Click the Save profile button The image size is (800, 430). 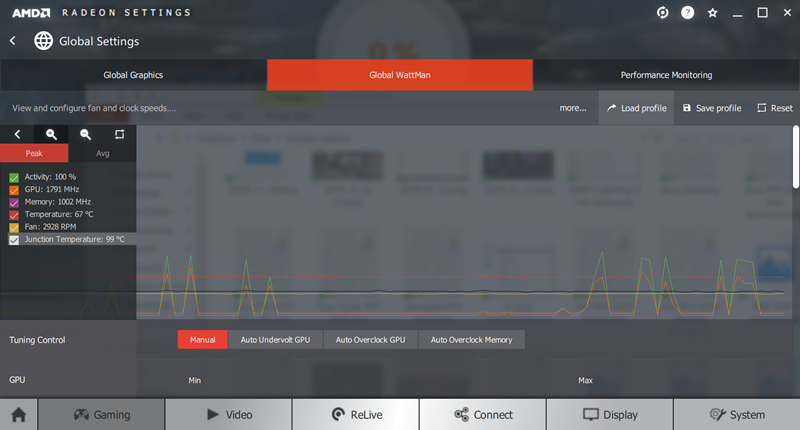point(712,108)
